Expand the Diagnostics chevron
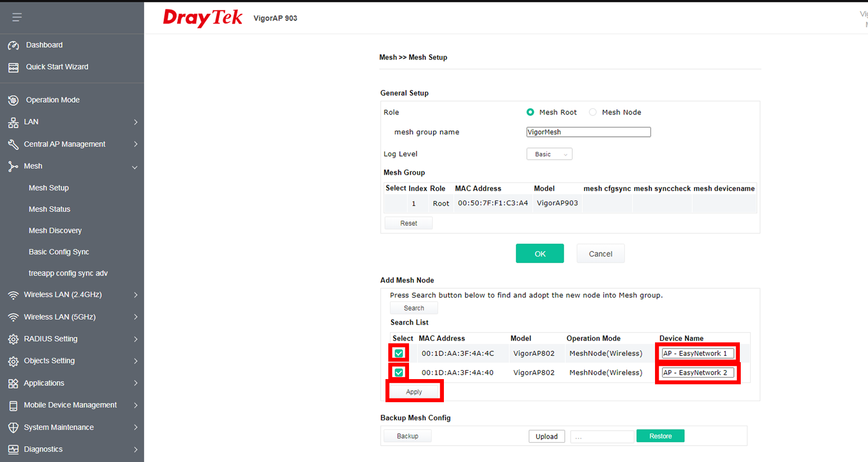 pyautogui.click(x=136, y=449)
